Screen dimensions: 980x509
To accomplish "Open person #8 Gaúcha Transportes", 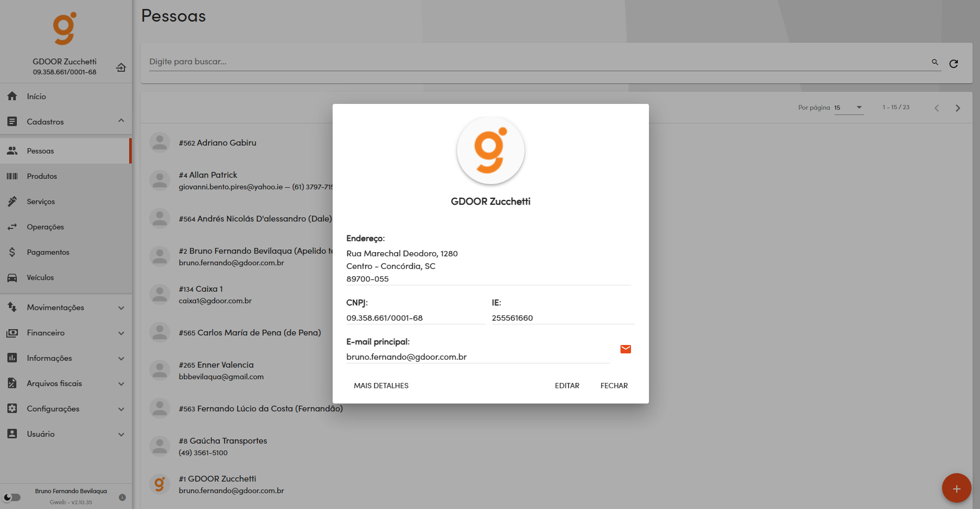I will coord(557,446).
